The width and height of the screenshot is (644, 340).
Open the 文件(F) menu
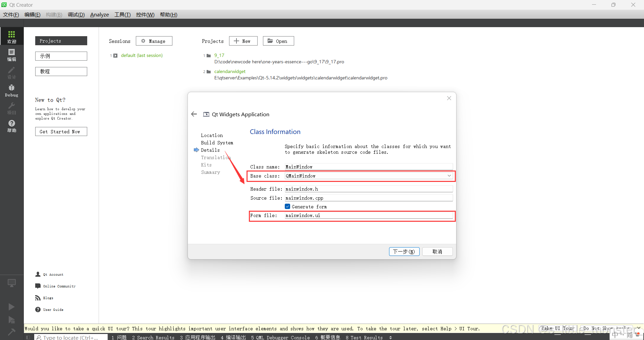click(11, 15)
